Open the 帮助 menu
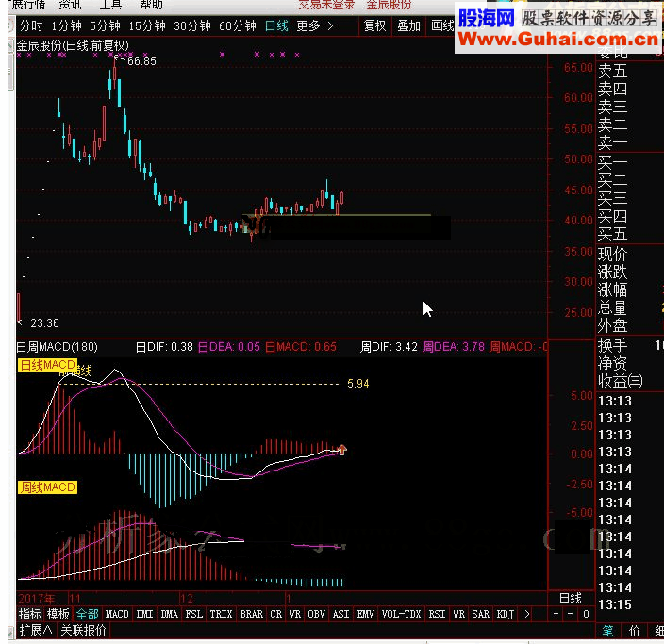Viewport: 664px width, 644px height. tap(151, 5)
